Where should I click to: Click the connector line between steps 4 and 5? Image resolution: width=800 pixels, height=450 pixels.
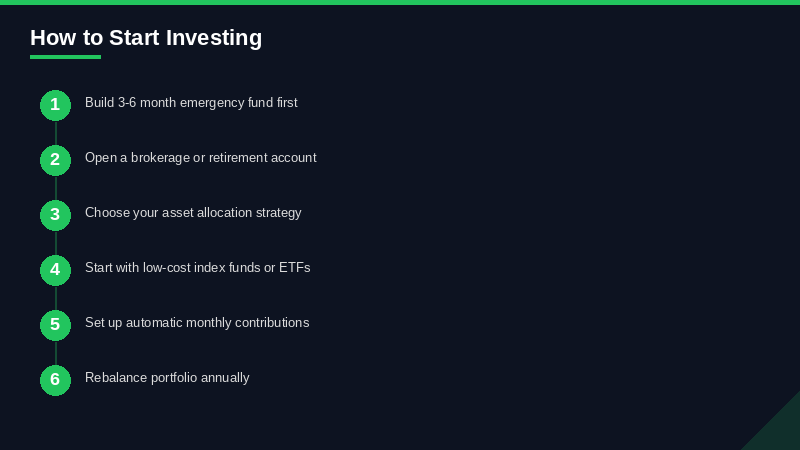[x=55, y=297]
